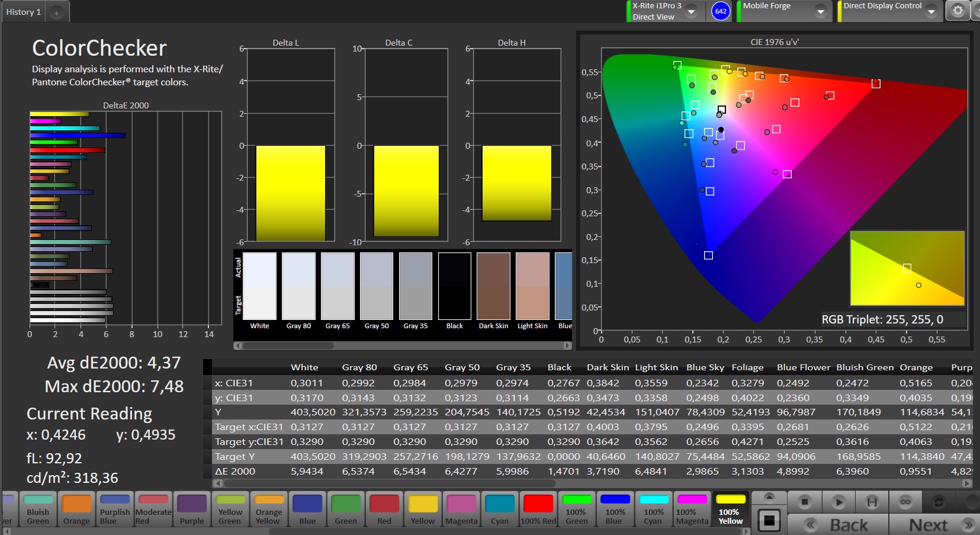Click the refresh arrows icon
This screenshot has width=980, height=535.
point(939,502)
